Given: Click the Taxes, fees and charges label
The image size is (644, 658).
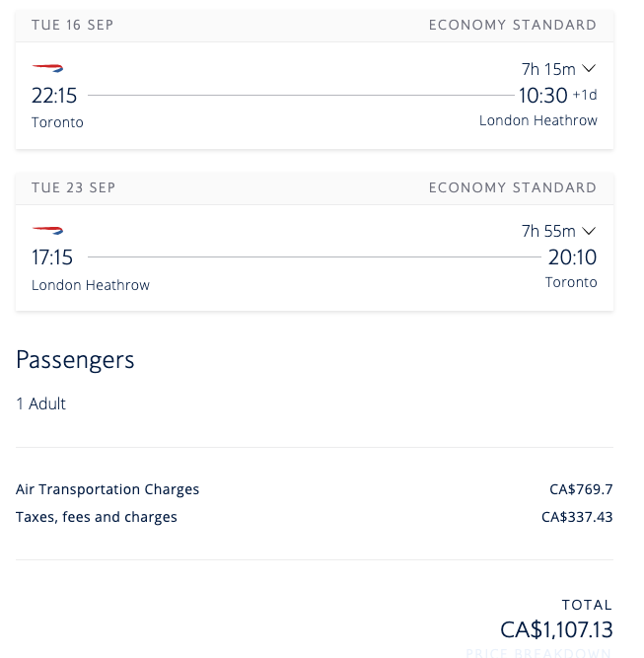Looking at the screenshot, I should click(x=97, y=517).
